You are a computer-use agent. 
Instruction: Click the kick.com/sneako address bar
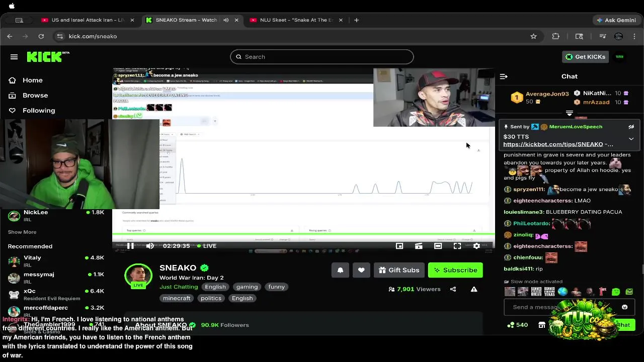point(292,36)
